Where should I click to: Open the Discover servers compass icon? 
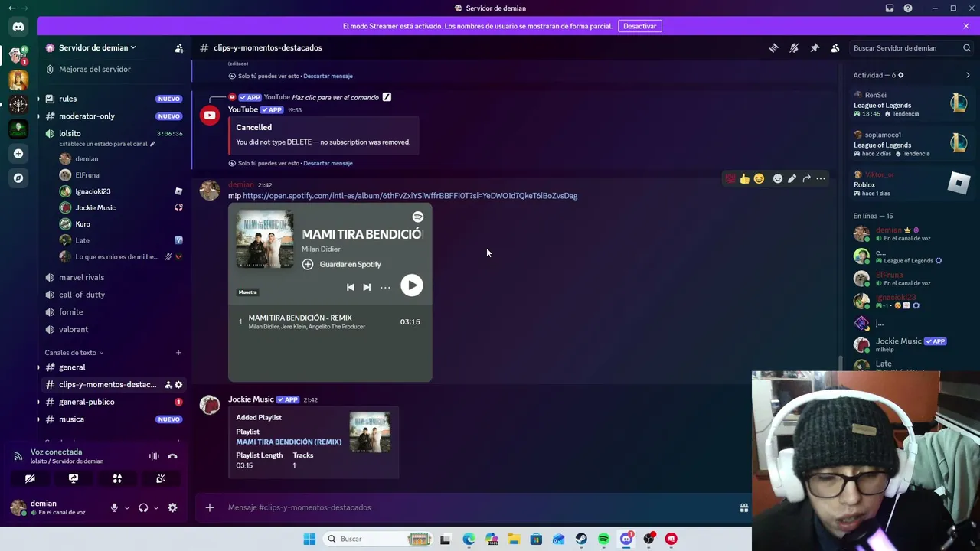(x=18, y=178)
